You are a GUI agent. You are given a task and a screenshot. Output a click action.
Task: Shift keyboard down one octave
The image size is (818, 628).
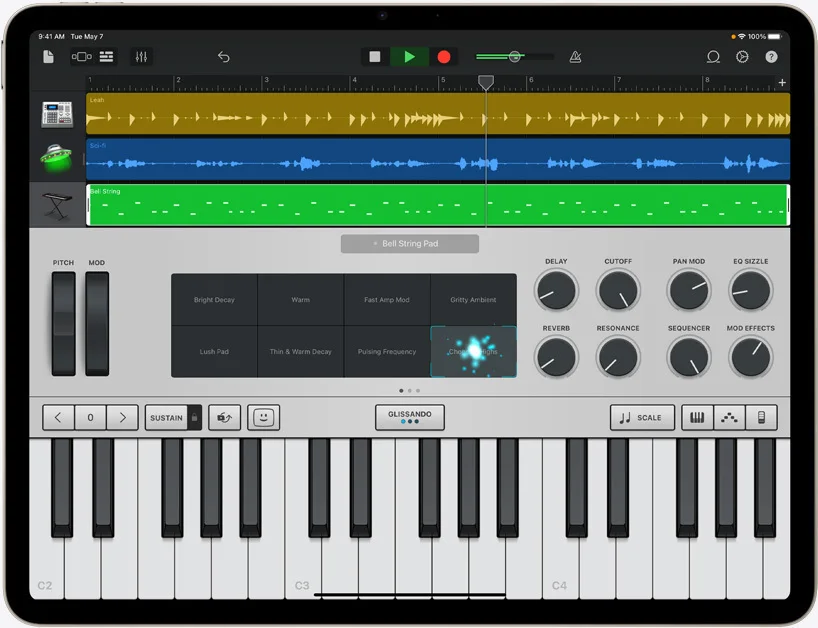coord(58,418)
